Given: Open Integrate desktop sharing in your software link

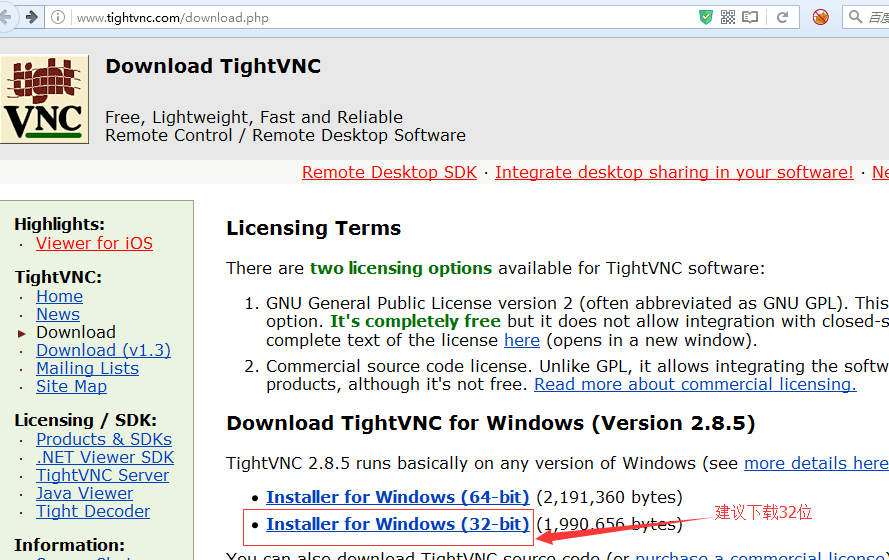Looking at the screenshot, I should [674, 172].
